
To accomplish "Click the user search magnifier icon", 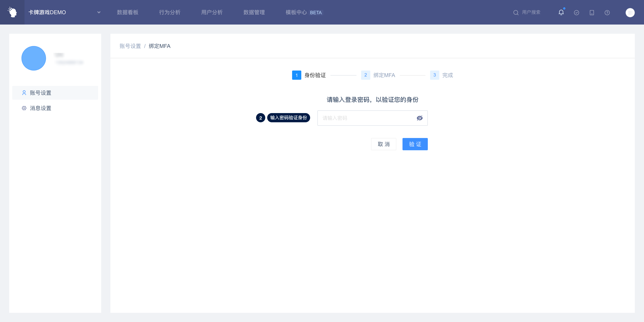I will 516,12.
